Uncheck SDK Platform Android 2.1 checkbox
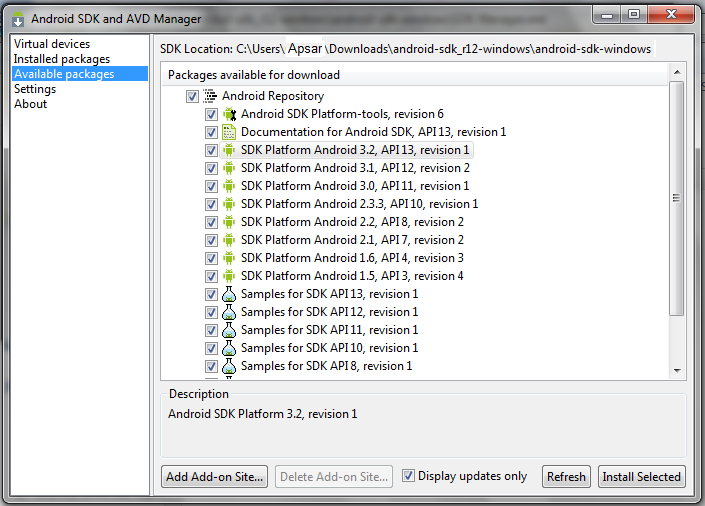This screenshot has height=506, width=705. (x=211, y=240)
